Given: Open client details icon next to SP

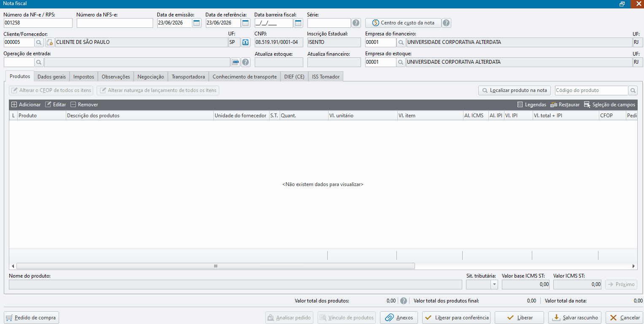Looking at the screenshot, I should [245, 42].
